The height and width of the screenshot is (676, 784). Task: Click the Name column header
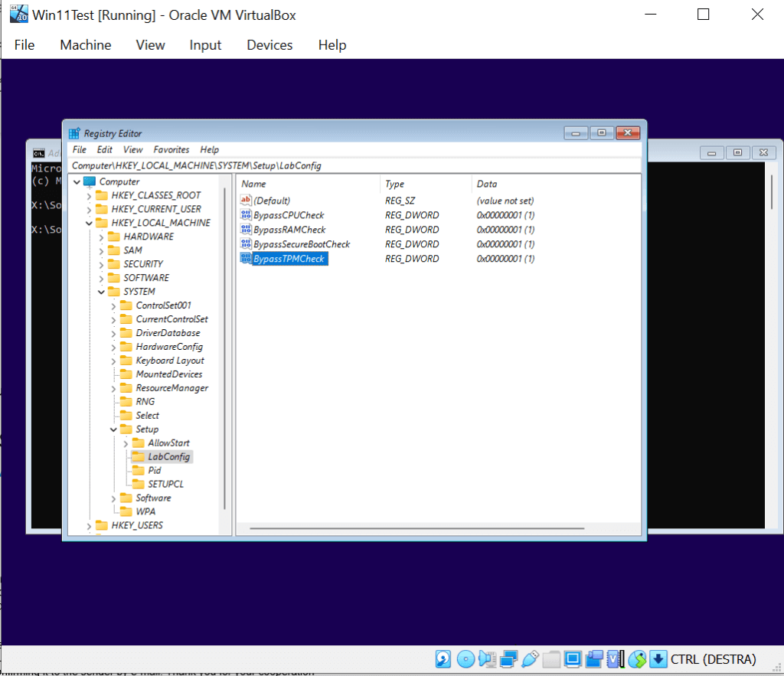(x=309, y=184)
